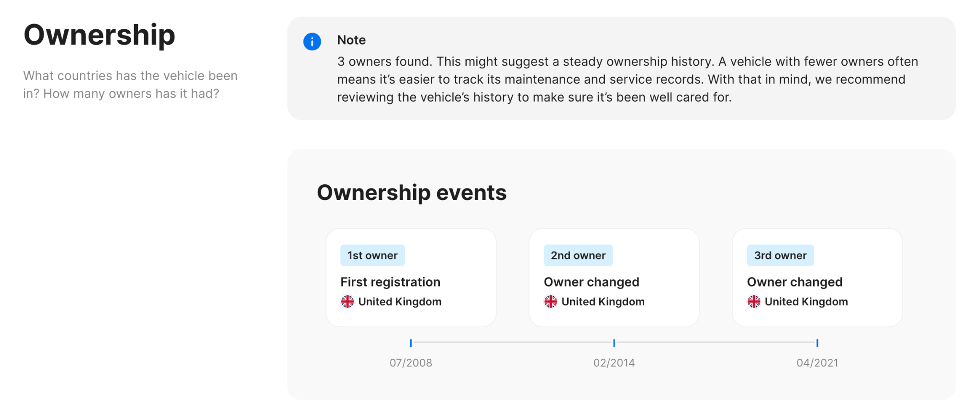Click the Ownership section heading

point(99,35)
